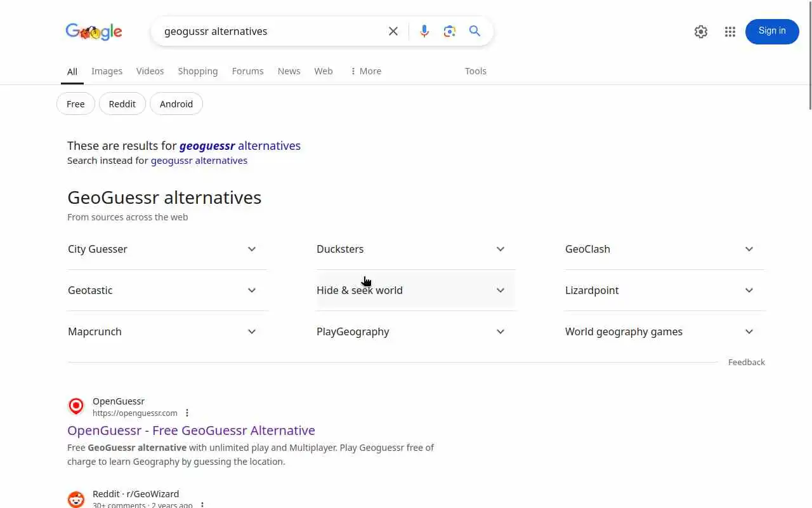
Task: Apply the Reddit filter chip
Action: pyautogui.click(x=122, y=104)
